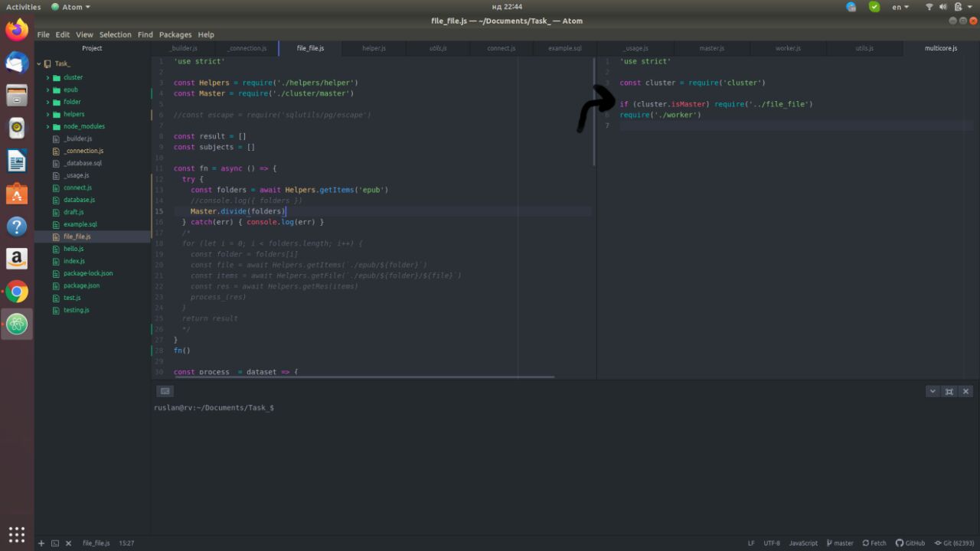Open Ubuntu Software from the dock
This screenshot has width=980, height=551.
(x=17, y=194)
